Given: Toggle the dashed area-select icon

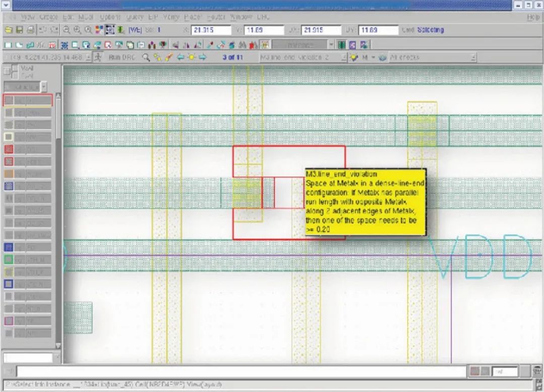Looking at the screenshot, I should 110,30.
